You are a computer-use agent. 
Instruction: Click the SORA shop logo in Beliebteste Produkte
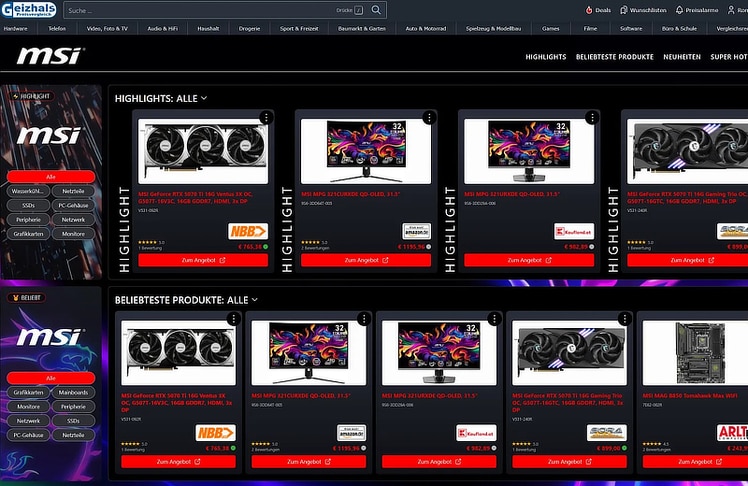coord(606,433)
